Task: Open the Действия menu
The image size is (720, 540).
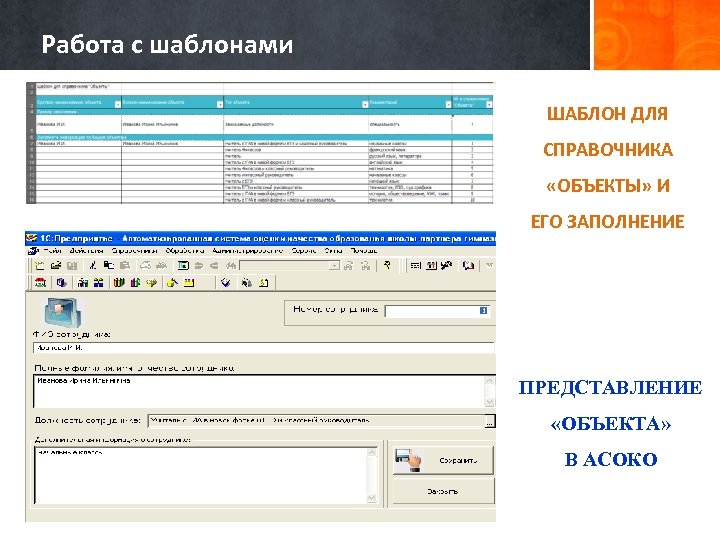Action: (86, 251)
